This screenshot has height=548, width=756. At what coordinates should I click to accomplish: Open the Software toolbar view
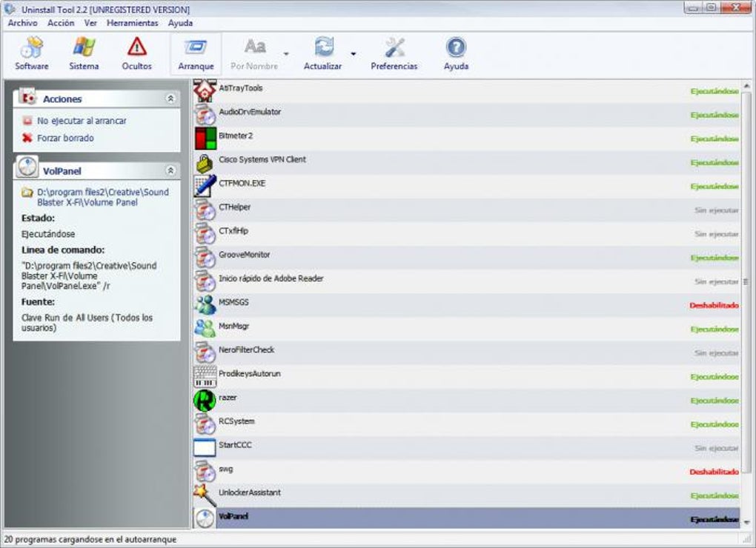tap(31, 54)
